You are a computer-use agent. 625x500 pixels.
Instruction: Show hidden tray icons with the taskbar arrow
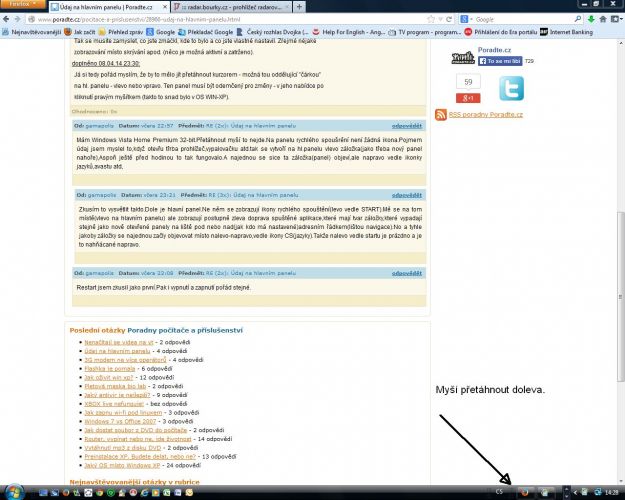(575, 492)
